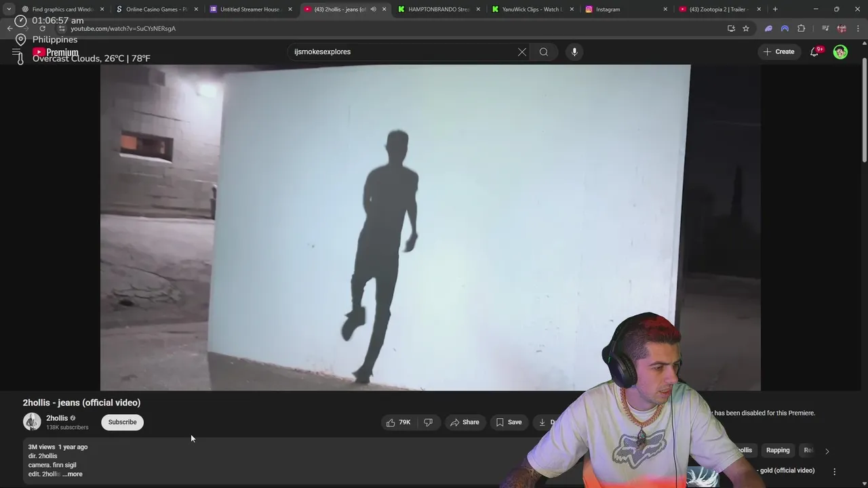Viewport: 868px width, 488px height.
Task: Open 2hollis channel avatar
Action: [x=32, y=422]
